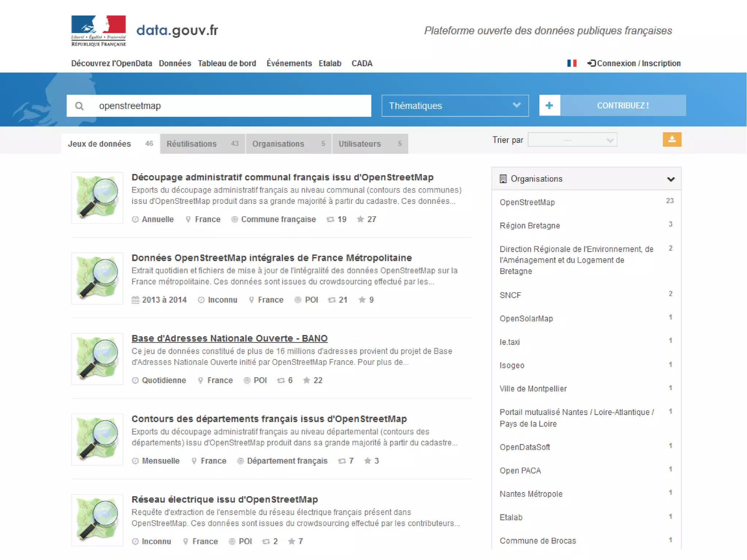Viewport: 747px width, 560px height.
Task: Click the search magnifier icon
Action: (79, 106)
